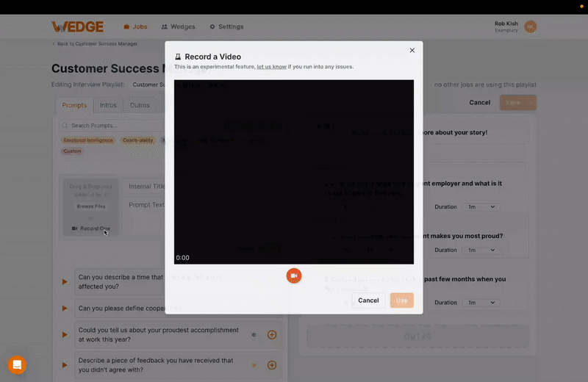The width and height of the screenshot is (588, 382).
Task: Click the Rob Kish avatar
Action: tap(530, 26)
